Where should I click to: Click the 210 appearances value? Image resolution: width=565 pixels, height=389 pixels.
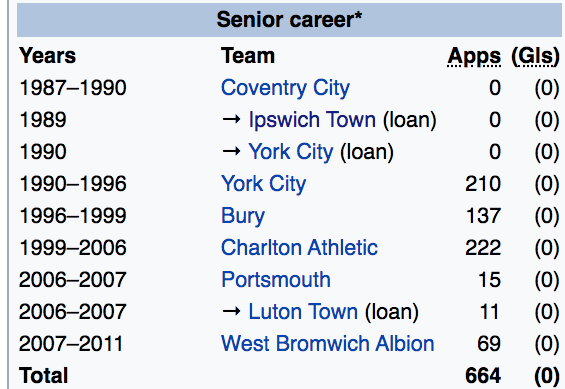pos(483,184)
